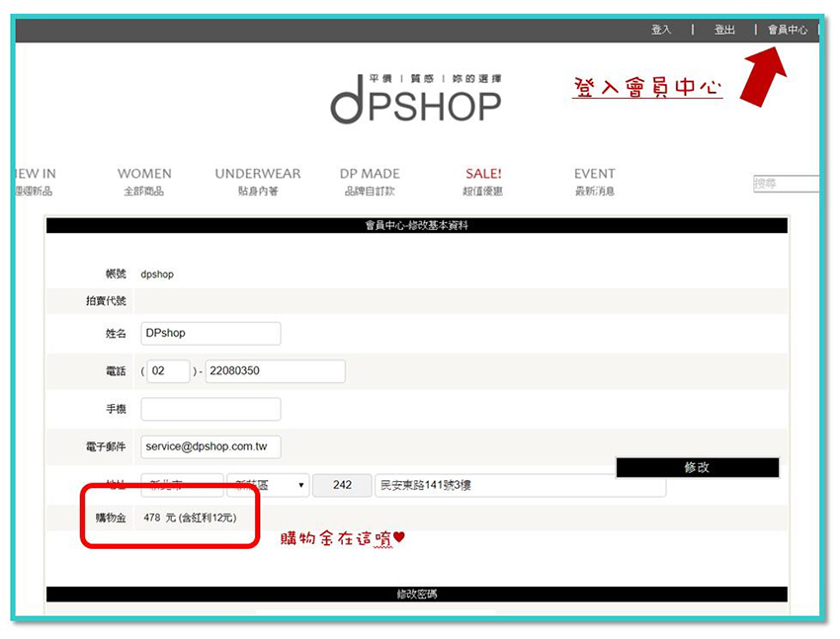The width and height of the screenshot is (840, 639).
Task: Open the UNDERWEAR 貼身內著 menu
Action: point(258,182)
